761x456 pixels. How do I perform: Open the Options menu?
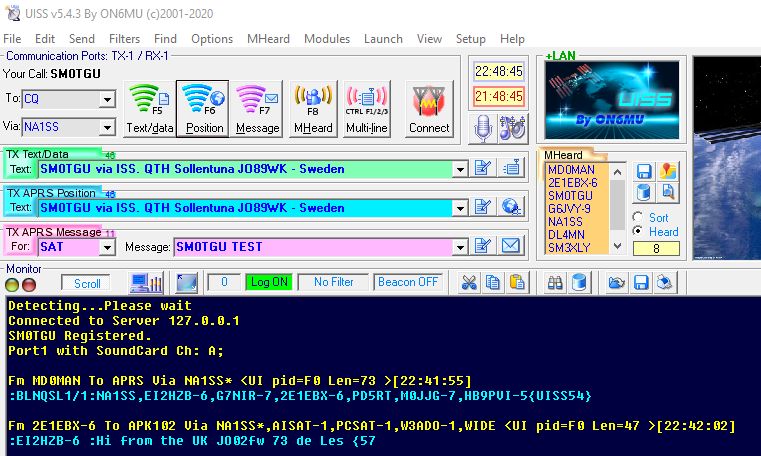[x=212, y=39]
